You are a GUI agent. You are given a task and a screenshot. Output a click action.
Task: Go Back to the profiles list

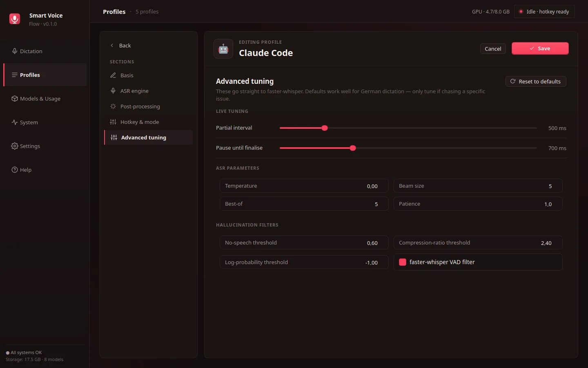point(121,45)
